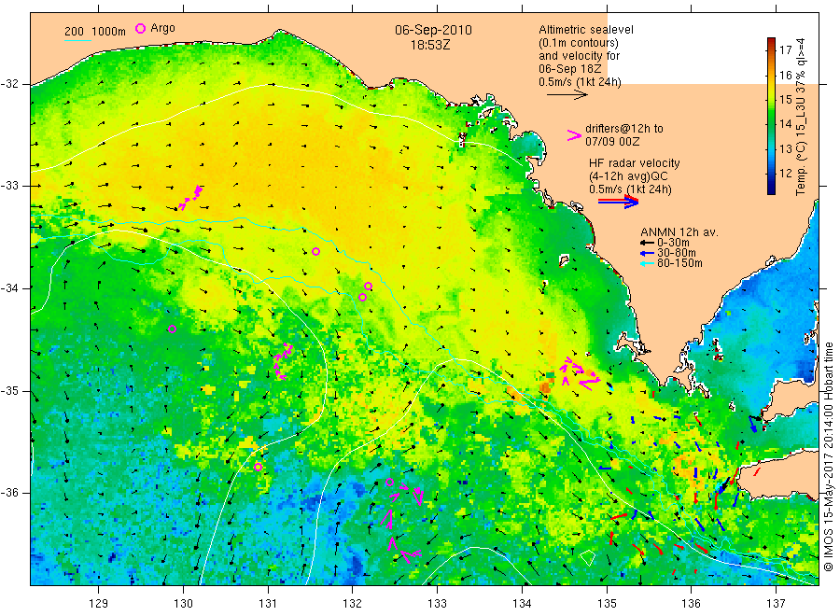Click the color bar tick label 13
Screen dimensions: 840x616
pos(785,148)
